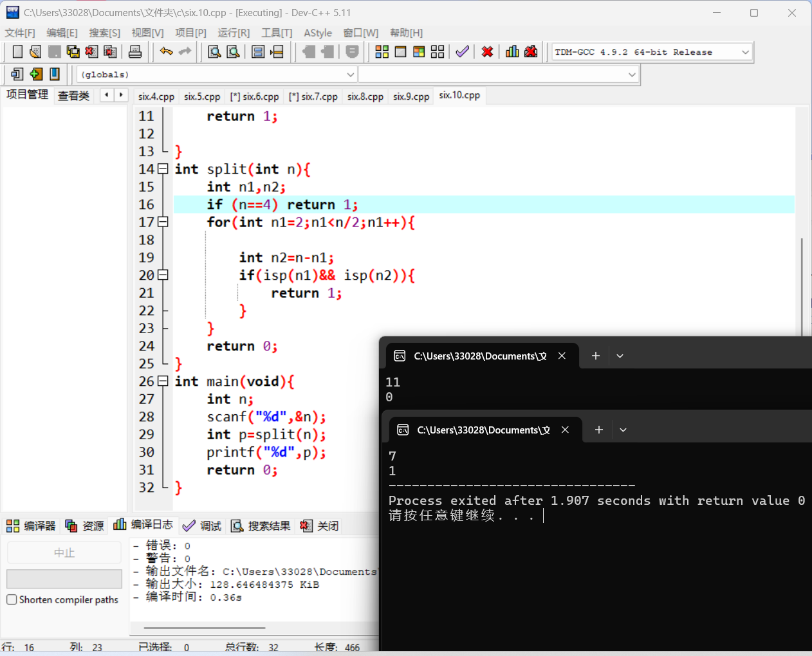Click the Save All toolbar icon
This screenshot has width=812, height=656.
point(73,52)
